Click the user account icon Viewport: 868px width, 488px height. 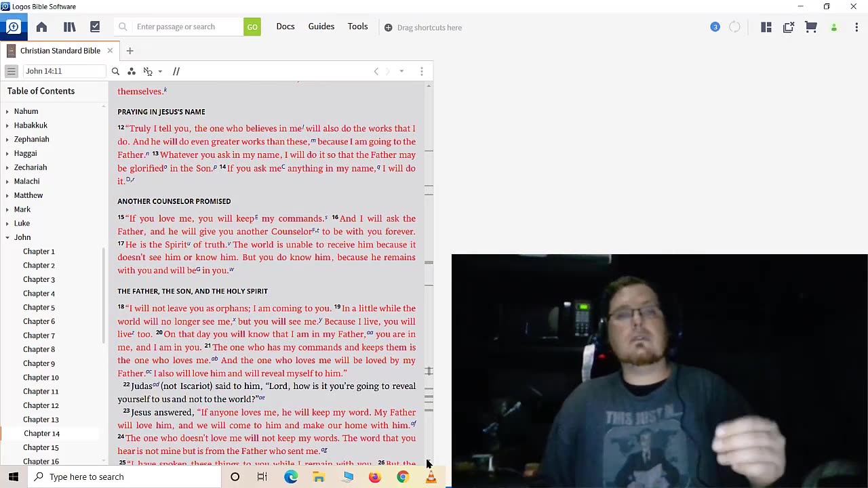(834, 27)
